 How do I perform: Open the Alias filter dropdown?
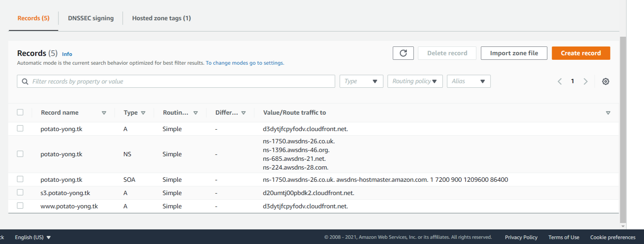[x=468, y=81]
